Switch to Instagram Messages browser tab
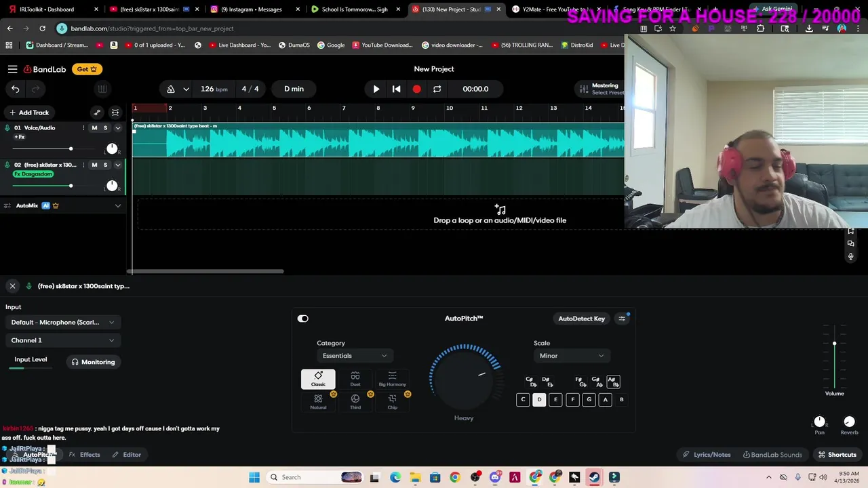The image size is (868, 488). (254, 9)
